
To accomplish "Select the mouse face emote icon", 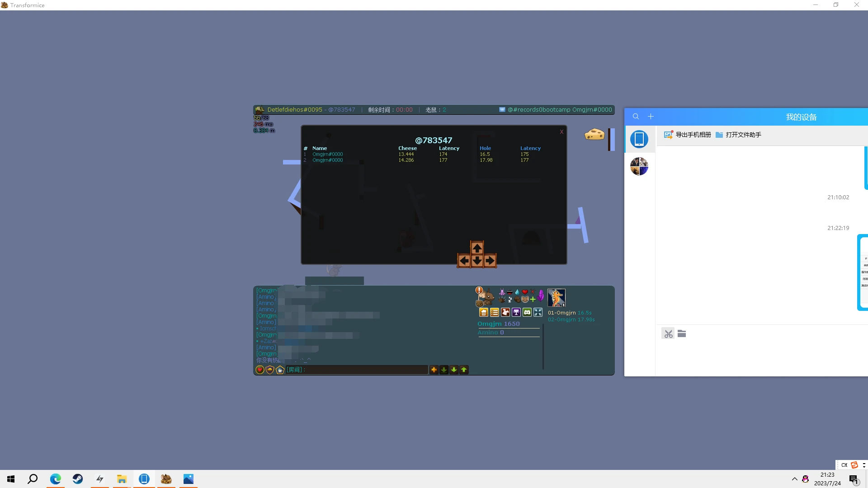I will [525, 299].
